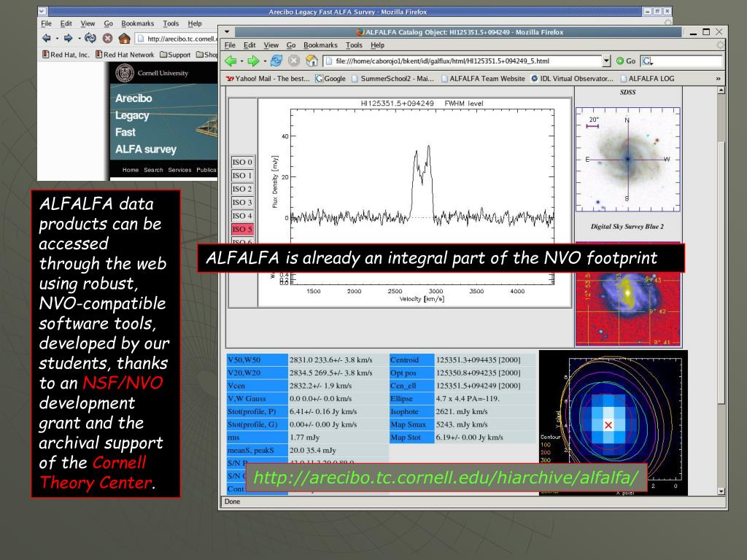
Task: Click Cornell University seal logo
Action: [x=125, y=73]
